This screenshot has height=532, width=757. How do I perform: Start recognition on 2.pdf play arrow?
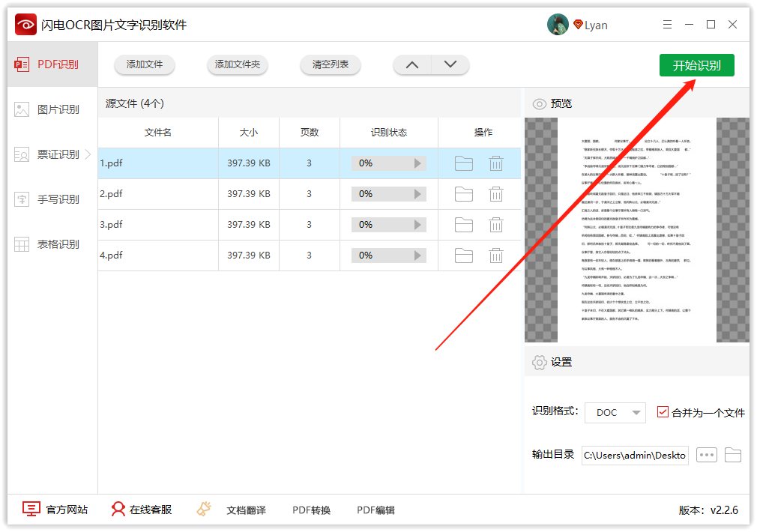(x=417, y=194)
